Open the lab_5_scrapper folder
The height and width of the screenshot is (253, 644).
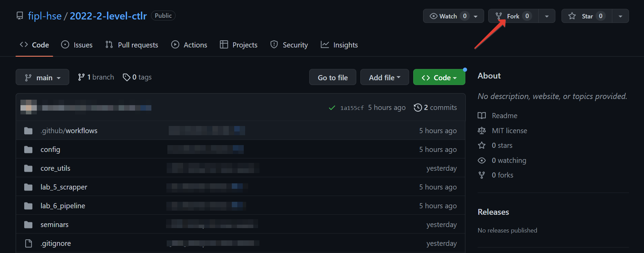point(64,187)
